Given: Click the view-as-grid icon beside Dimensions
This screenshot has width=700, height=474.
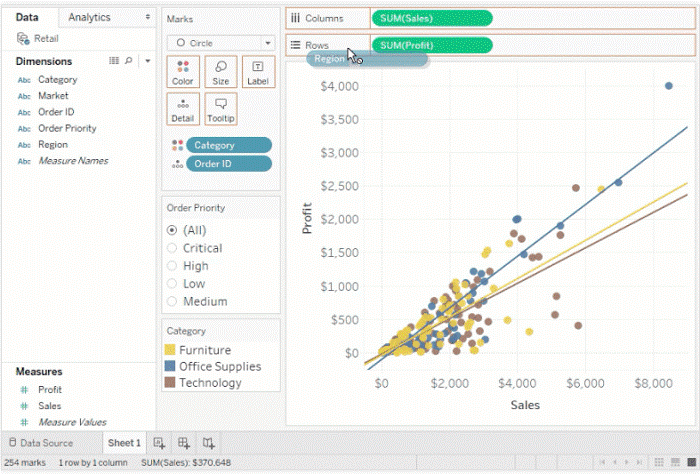Looking at the screenshot, I should [x=113, y=61].
